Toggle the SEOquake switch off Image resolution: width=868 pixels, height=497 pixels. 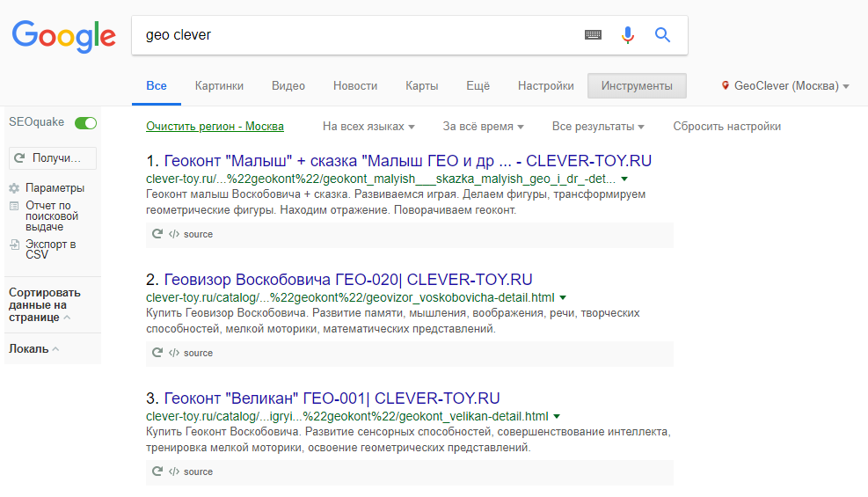pyautogui.click(x=85, y=122)
